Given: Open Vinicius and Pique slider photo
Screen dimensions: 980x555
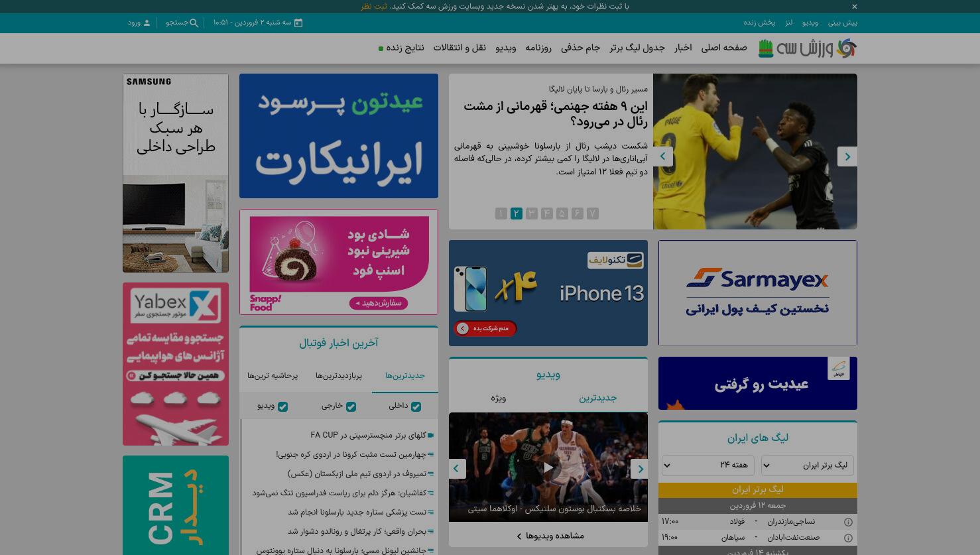Looking at the screenshot, I should (755, 151).
